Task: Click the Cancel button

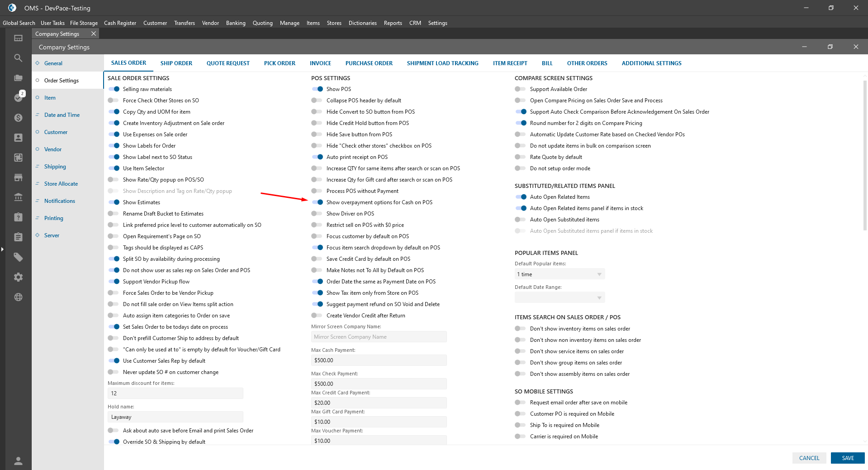Action: click(x=809, y=458)
